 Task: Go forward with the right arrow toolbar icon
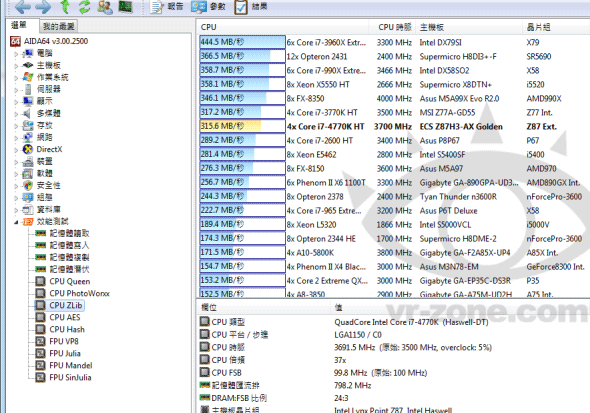click(x=43, y=6)
